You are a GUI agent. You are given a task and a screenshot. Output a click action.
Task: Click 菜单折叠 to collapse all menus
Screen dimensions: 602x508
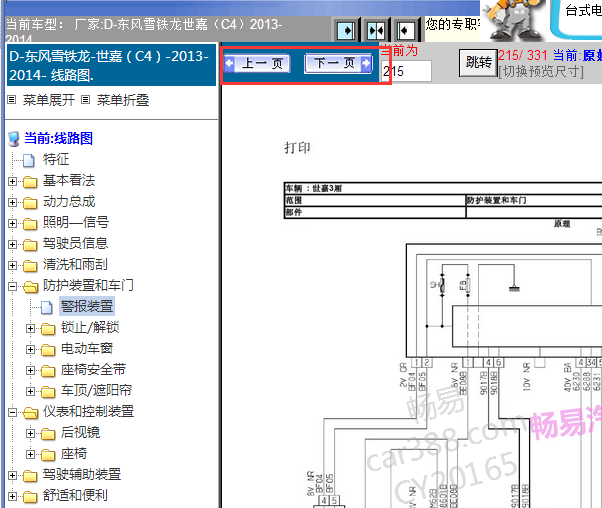[x=123, y=100]
